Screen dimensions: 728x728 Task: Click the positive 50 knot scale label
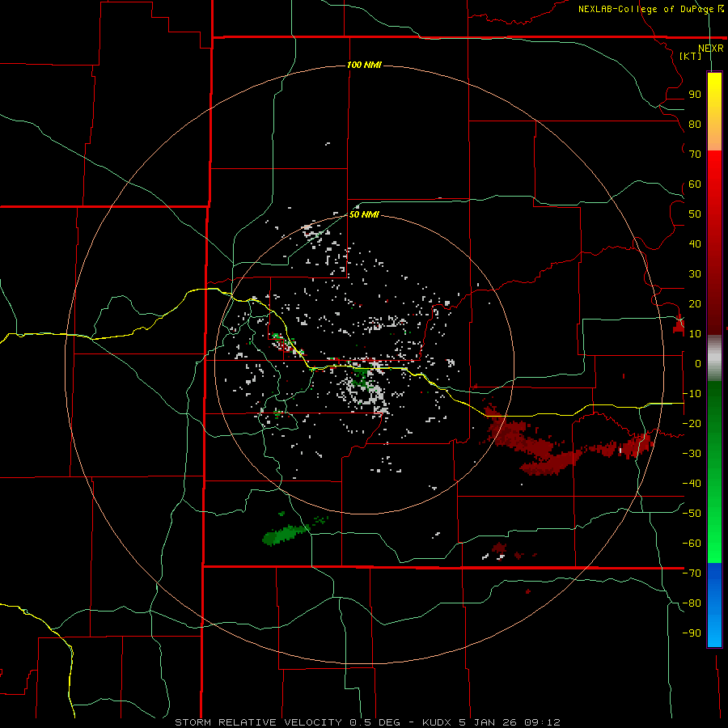click(695, 214)
